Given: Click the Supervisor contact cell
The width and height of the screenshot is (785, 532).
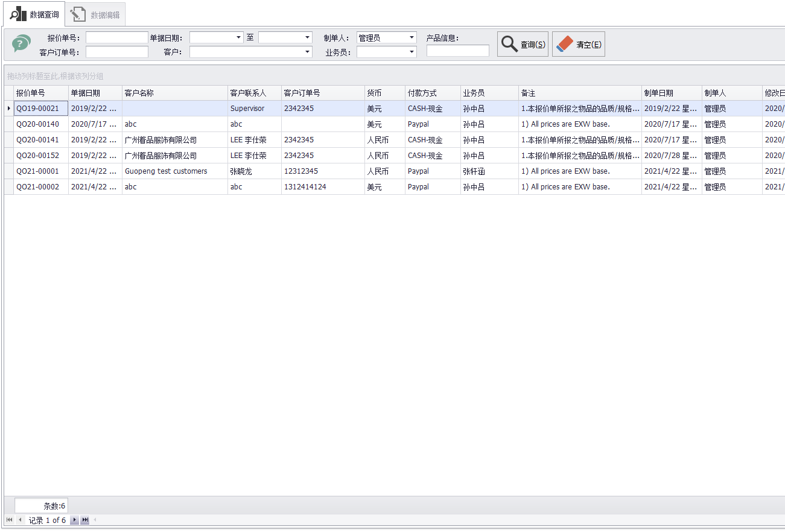Looking at the screenshot, I should 255,109.
